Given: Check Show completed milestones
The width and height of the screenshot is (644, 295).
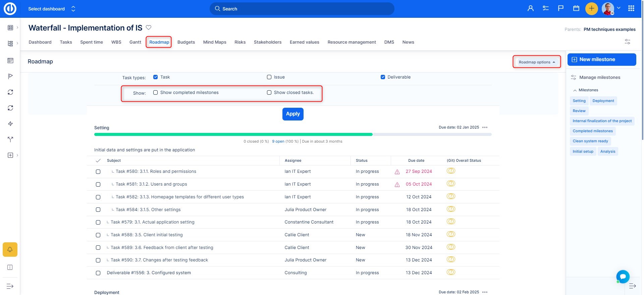Looking at the screenshot, I should [x=156, y=93].
